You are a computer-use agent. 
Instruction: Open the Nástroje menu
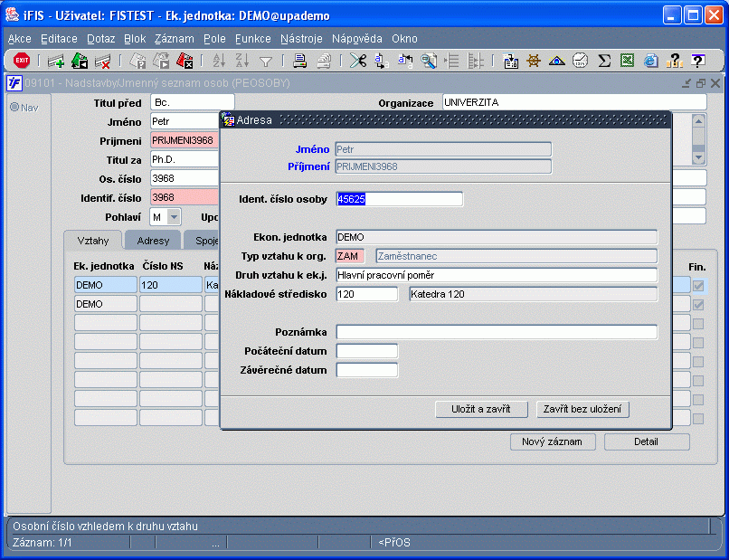pyautogui.click(x=301, y=39)
